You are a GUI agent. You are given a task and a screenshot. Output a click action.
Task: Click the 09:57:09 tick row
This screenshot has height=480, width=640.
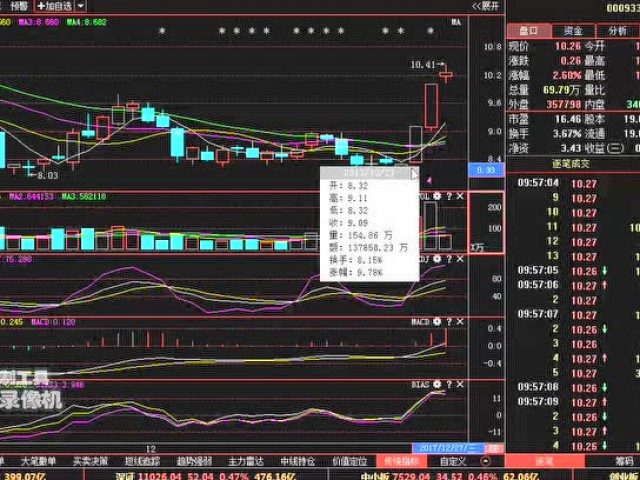573,402
